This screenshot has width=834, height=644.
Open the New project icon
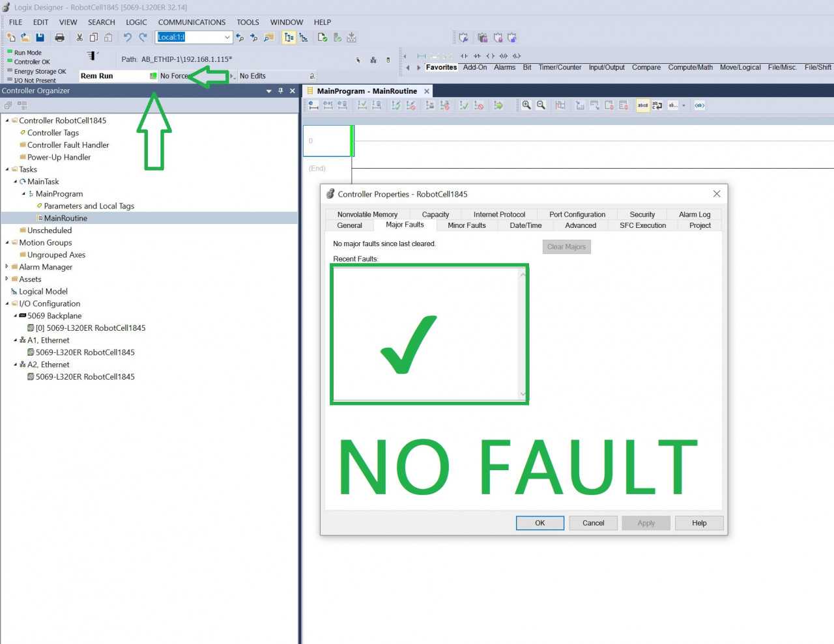(x=11, y=38)
